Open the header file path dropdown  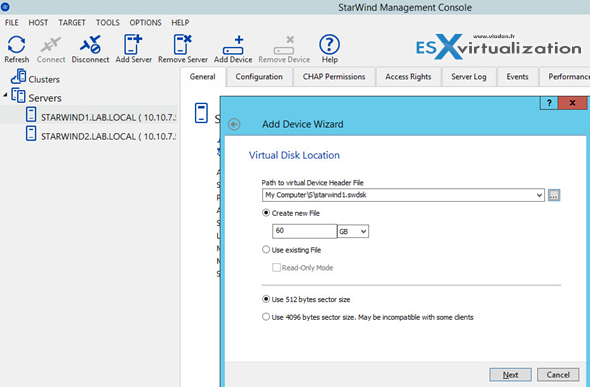(539, 195)
